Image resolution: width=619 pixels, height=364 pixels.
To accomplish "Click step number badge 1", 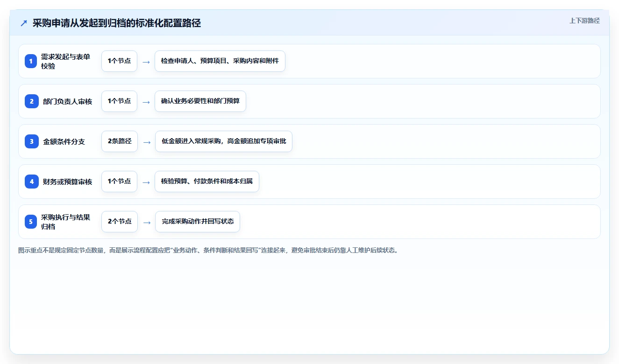I will pyautogui.click(x=31, y=61).
